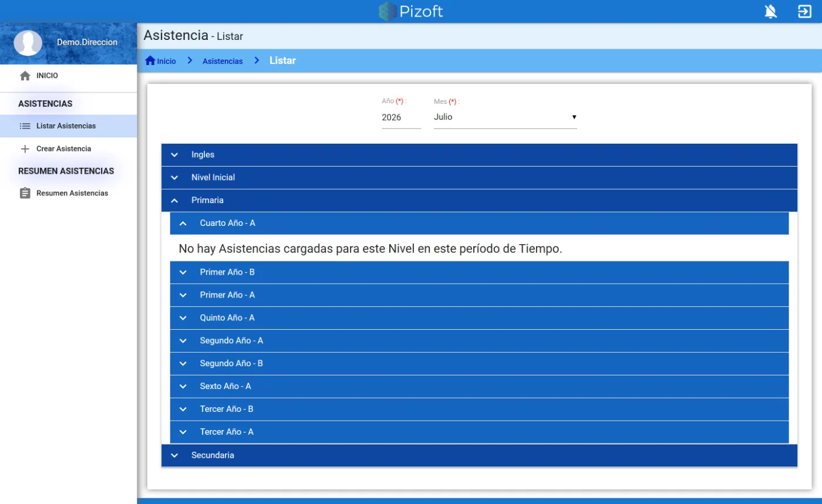Click the Tercer Año - B label
The image size is (822, 504).
pyautogui.click(x=227, y=409)
